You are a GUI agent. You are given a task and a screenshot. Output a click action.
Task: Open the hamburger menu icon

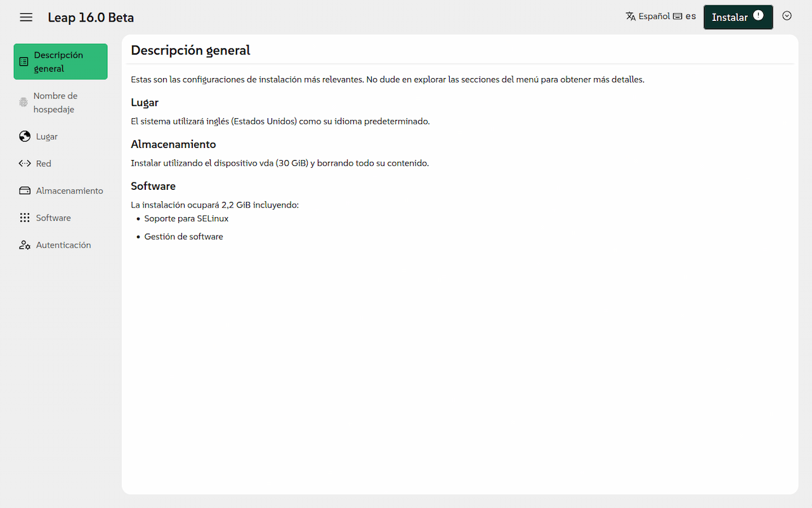26,17
